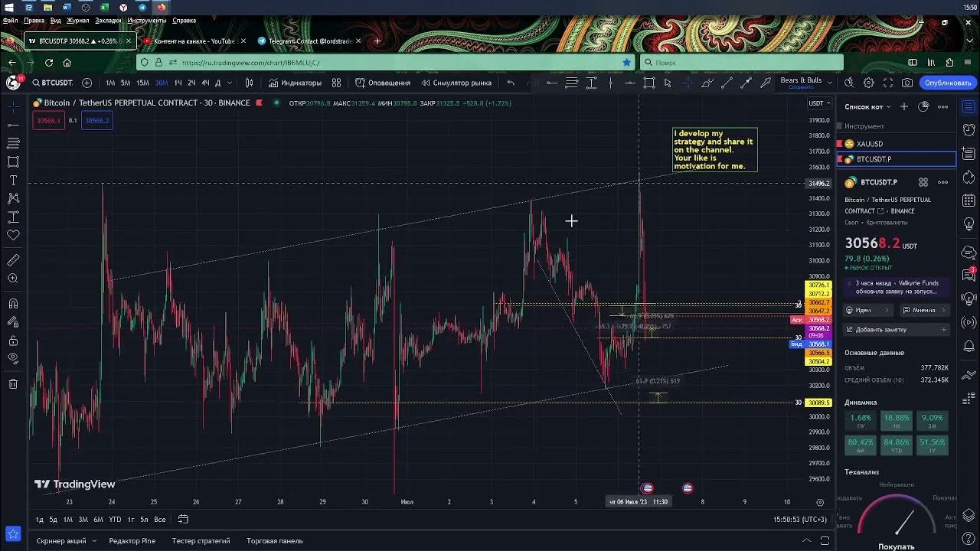Viewport: 980px width, 551px height.
Task: Select the text tool in left toolbar
Action: (x=13, y=180)
